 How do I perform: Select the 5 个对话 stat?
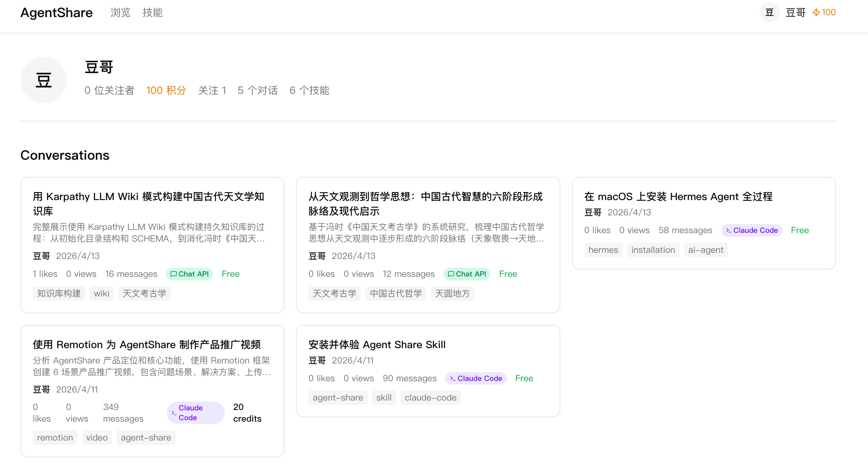click(x=258, y=90)
